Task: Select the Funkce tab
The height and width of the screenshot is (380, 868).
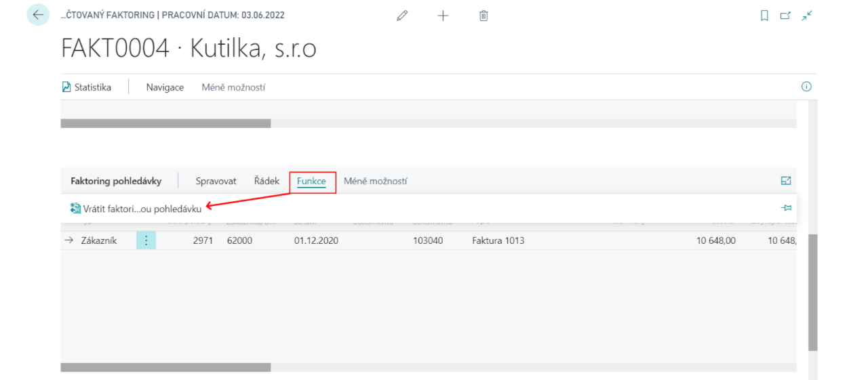Action: (311, 182)
